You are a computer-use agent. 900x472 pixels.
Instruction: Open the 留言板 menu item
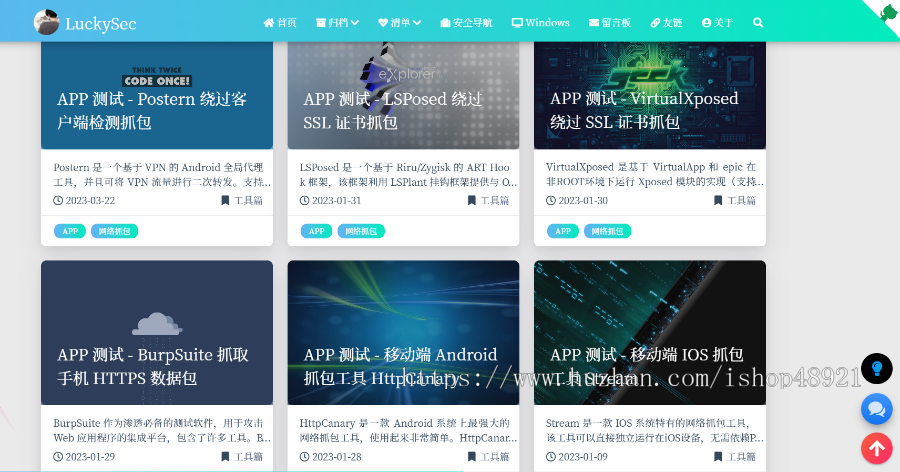coord(610,22)
